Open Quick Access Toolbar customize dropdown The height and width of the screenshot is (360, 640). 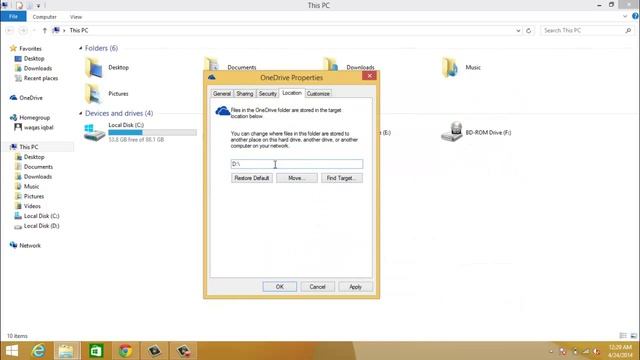pyautogui.click(x=38, y=5)
